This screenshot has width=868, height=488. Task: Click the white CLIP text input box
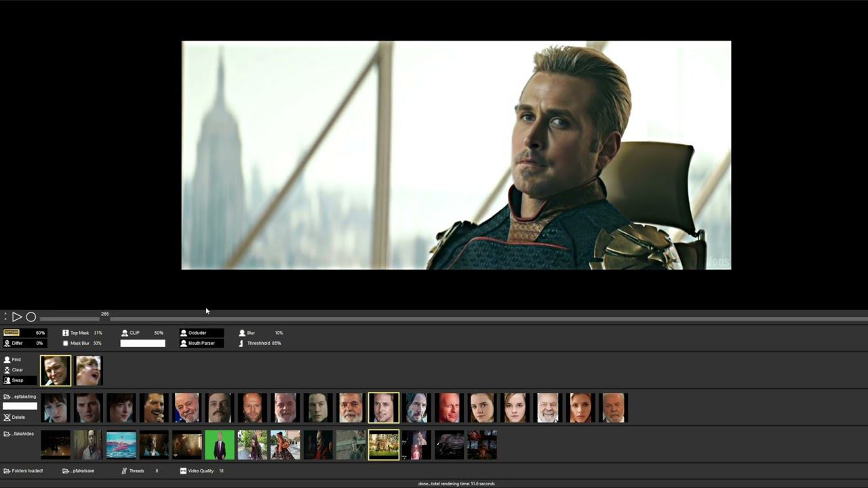coord(142,343)
